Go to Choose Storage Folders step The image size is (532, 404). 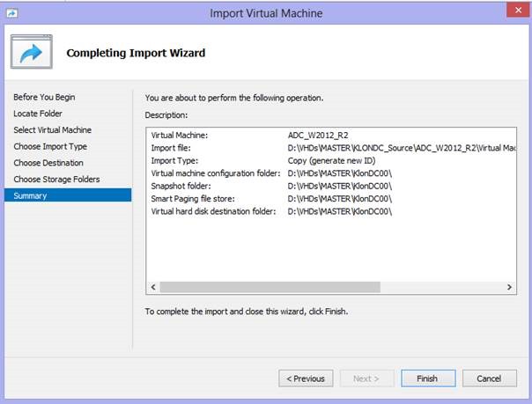pos(56,180)
